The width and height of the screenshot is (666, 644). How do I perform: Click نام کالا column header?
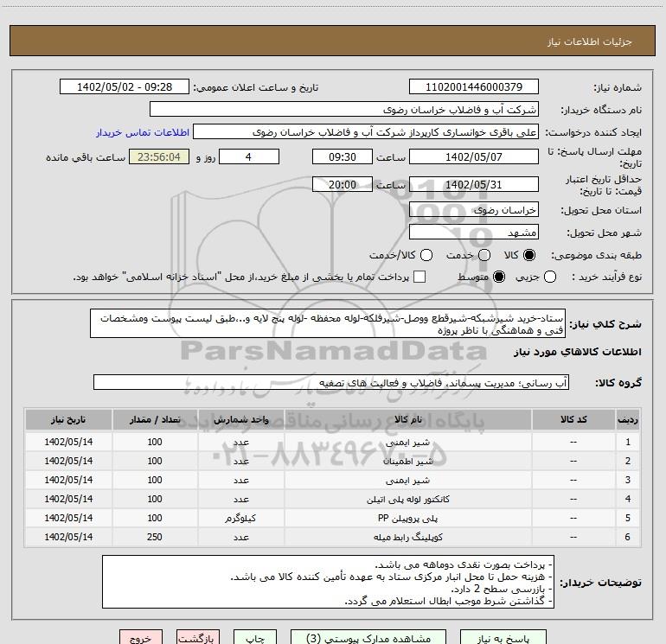407,419
